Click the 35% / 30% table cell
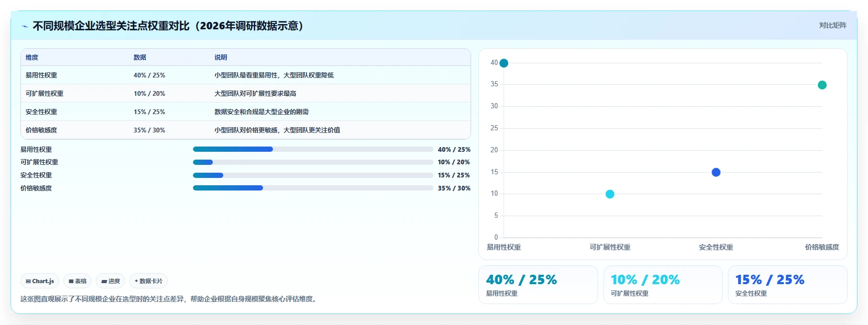The image size is (868, 325). [x=149, y=130]
